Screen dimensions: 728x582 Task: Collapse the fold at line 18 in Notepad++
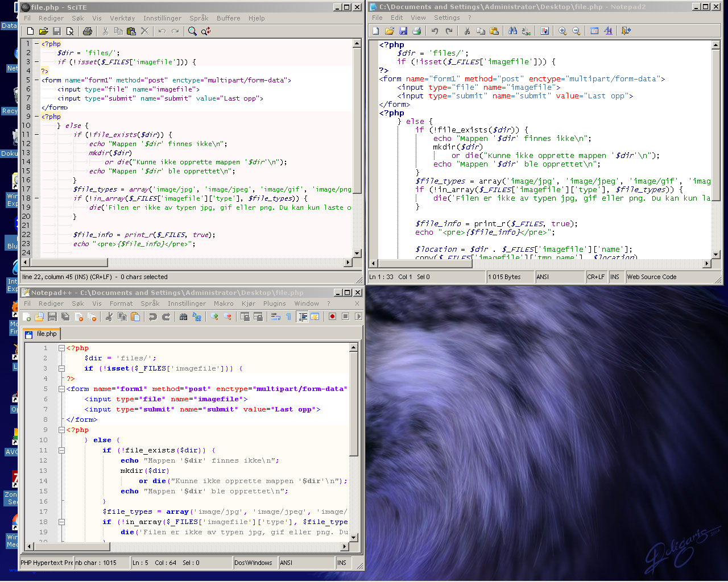(x=61, y=522)
